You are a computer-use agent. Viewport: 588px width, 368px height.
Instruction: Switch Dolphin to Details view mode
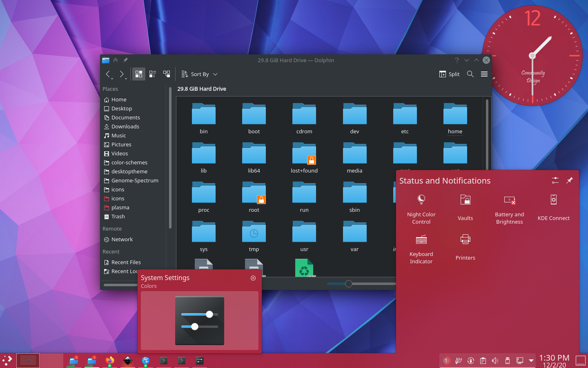167,74
